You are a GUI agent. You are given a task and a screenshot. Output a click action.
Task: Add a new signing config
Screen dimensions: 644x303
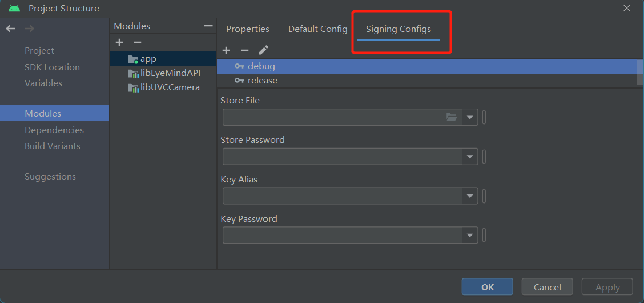(x=226, y=51)
